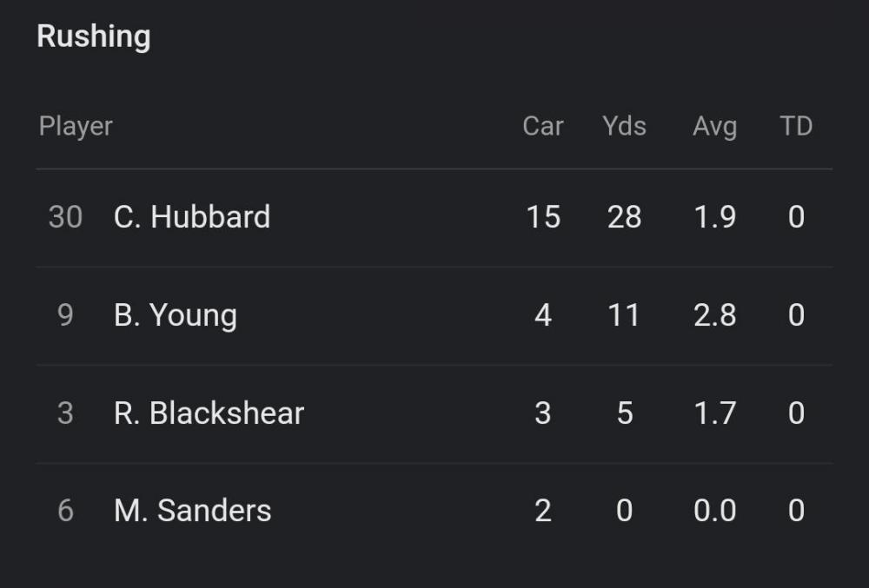Click M. Sanders's name
The width and height of the screenshot is (869, 588).
click(x=193, y=511)
